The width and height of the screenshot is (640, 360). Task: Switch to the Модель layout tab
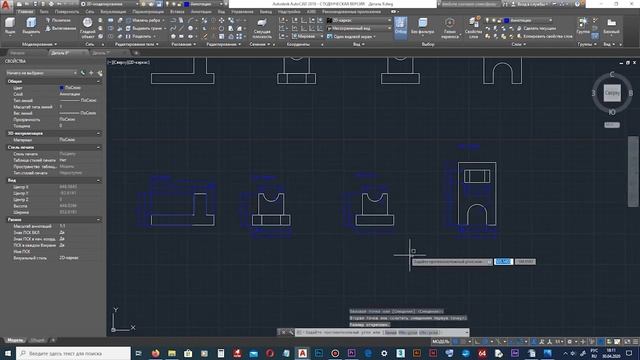(x=15, y=340)
